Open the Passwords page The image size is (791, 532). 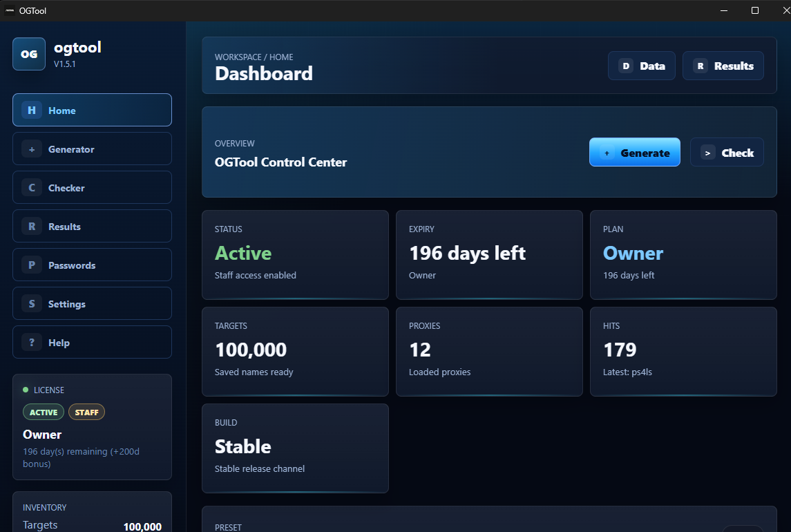[x=93, y=265]
